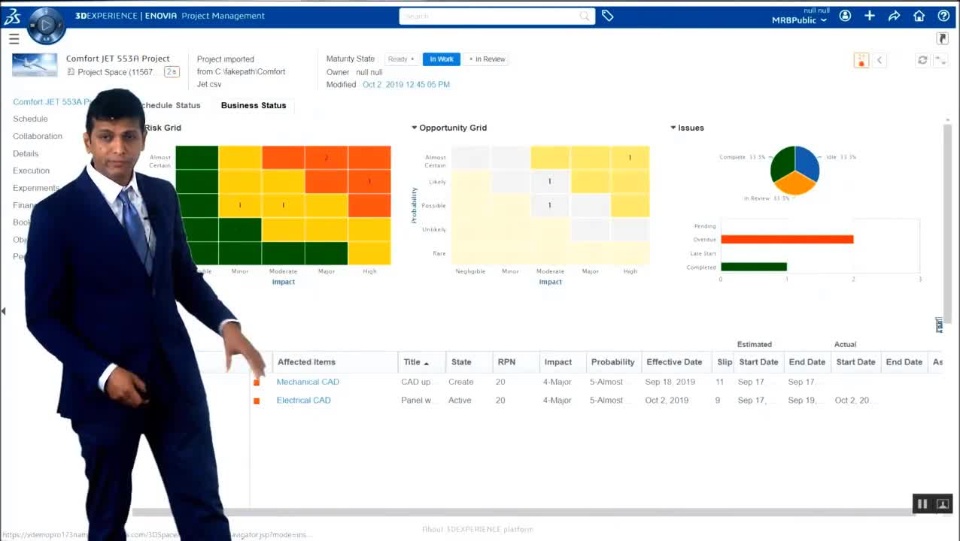
Task: Open the hamburger side menu
Action: [14, 39]
